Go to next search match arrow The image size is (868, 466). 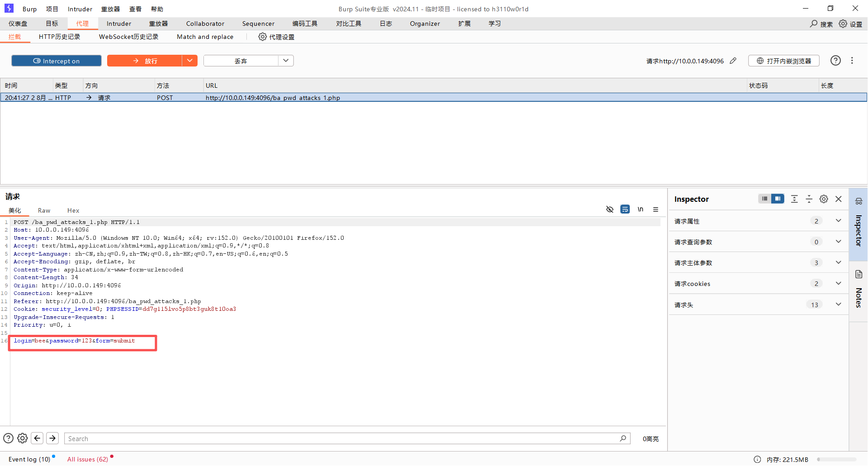(x=52, y=438)
